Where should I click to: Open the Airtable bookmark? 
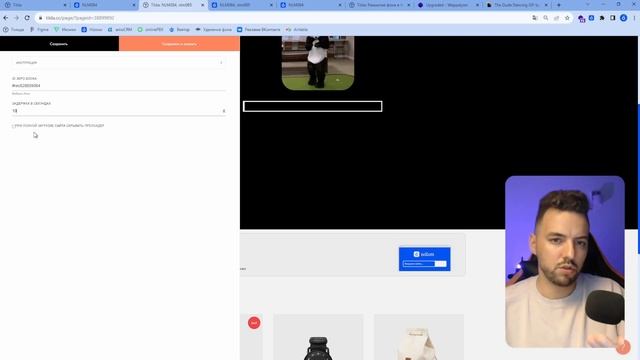click(x=297, y=29)
